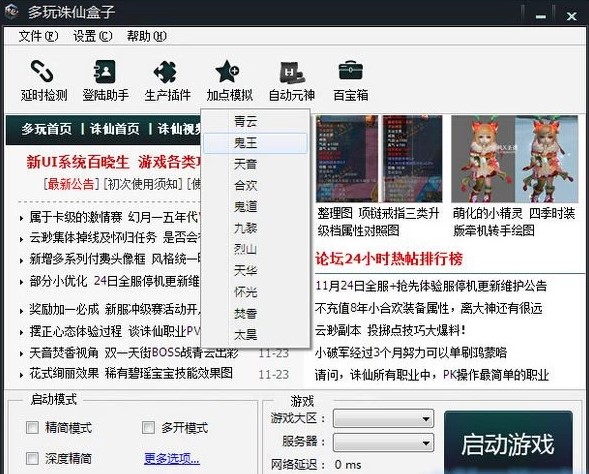This screenshot has width=589, height=474.
Task: Select 天华 menu entry
Action: click(255, 271)
